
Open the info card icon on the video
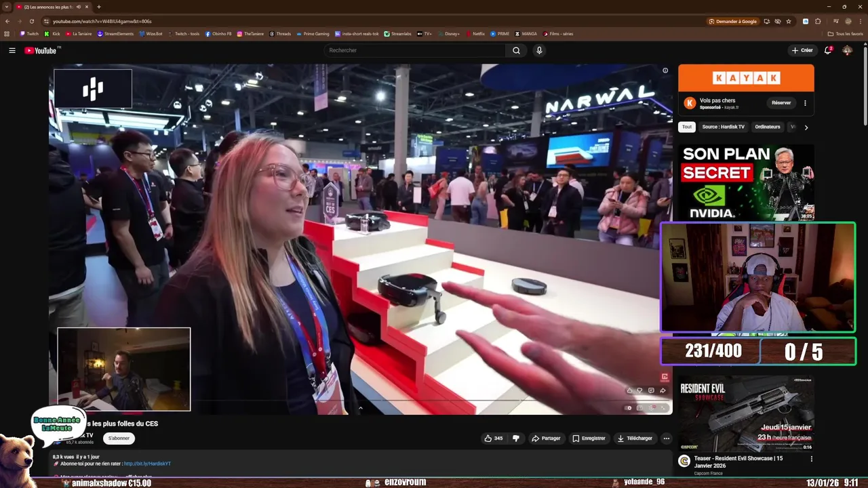pyautogui.click(x=665, y=70)
